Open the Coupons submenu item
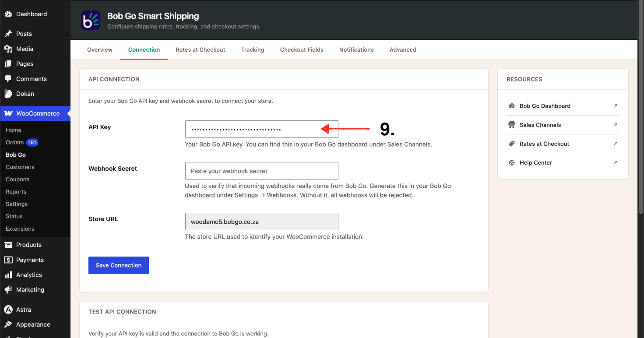Image resolution: width=644 pixels, height=338 pixels. 18,180
